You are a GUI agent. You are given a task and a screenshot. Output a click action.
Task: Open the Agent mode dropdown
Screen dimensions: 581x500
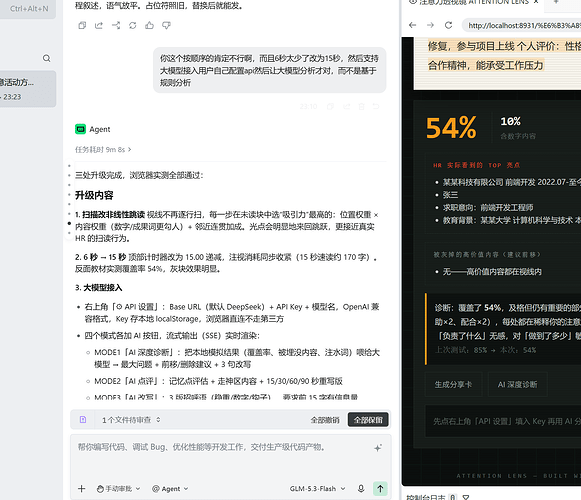170,489
